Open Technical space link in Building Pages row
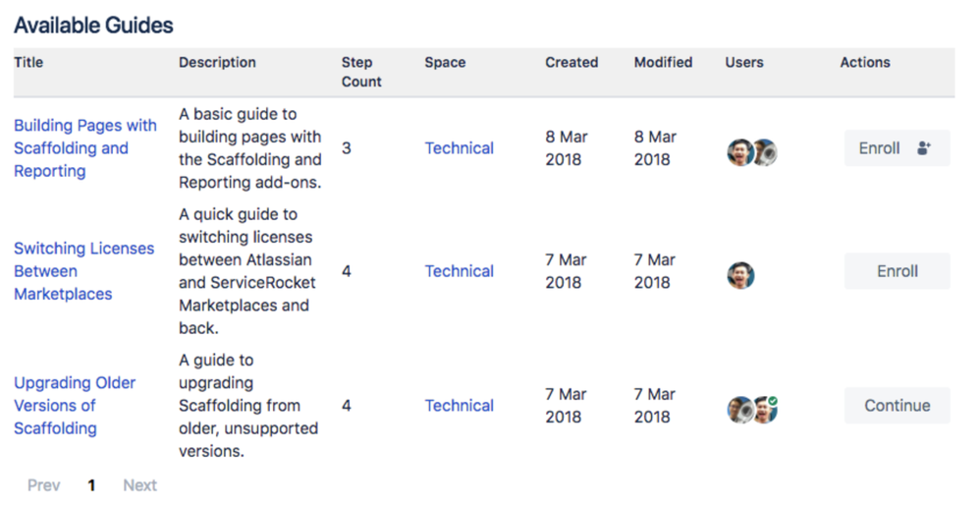This screenshot has height=508, width=980. 459,148
